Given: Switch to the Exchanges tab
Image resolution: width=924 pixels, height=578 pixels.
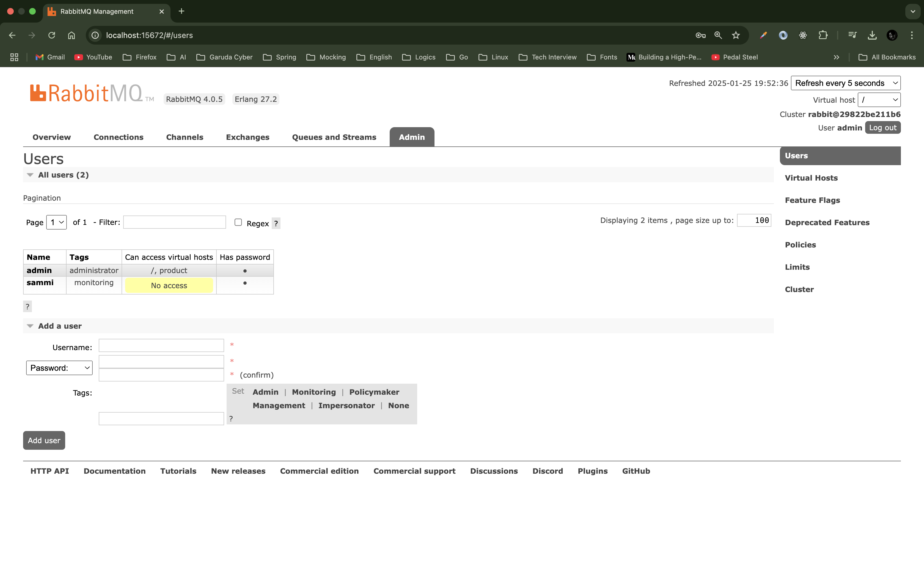Looking at the screenshot, I should tap(248, 137).
